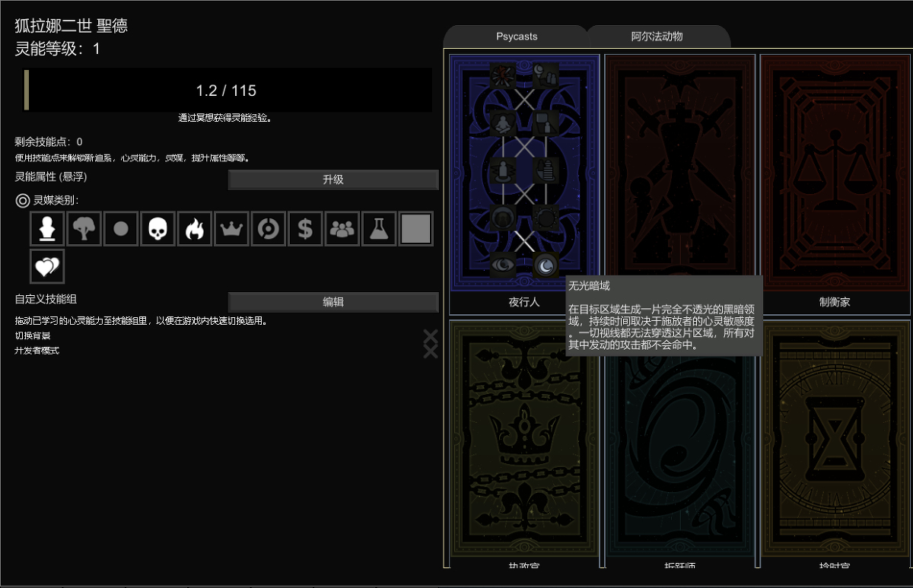Select the double hearts meditation focus icon
Screen dimensions: 913x588
click(x=47, y=265)
